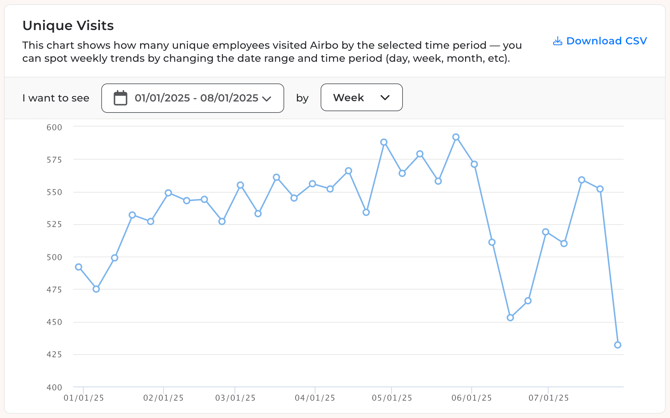The image size is (670, 418).
Task: Click the 400 y-axis label
Action: pos(53,387)
